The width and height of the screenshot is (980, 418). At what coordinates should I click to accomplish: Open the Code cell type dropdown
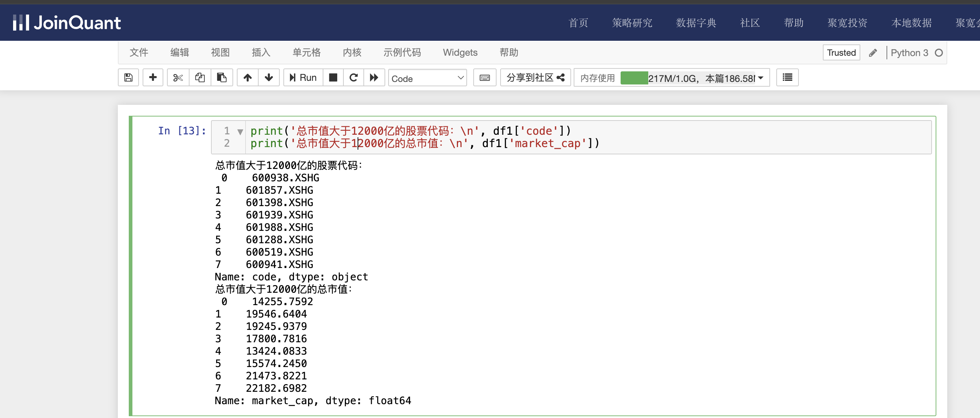(427, 78)
